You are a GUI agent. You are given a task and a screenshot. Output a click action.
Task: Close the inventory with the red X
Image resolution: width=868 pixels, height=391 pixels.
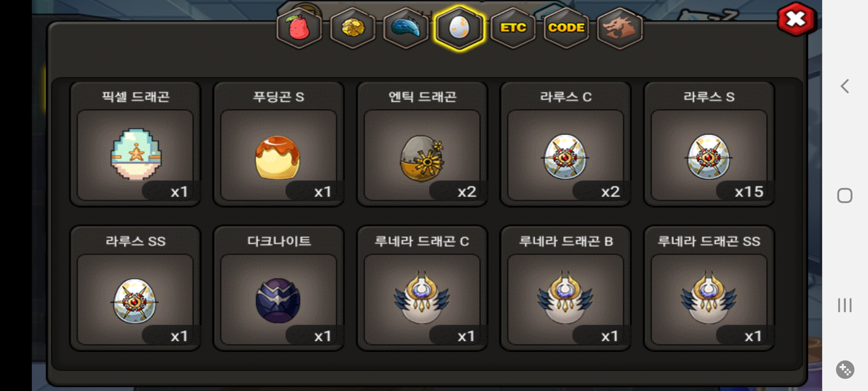click(x=796, y=19)
